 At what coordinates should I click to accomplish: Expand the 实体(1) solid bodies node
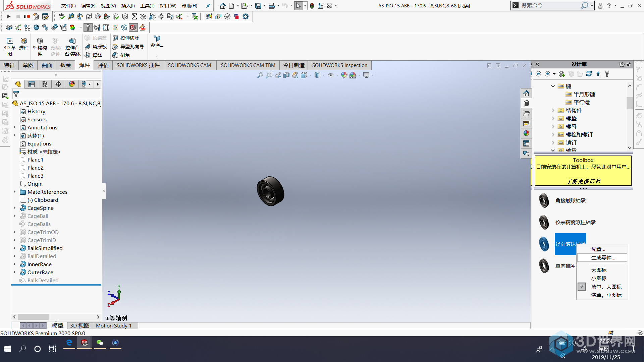(x=15, y=135)
